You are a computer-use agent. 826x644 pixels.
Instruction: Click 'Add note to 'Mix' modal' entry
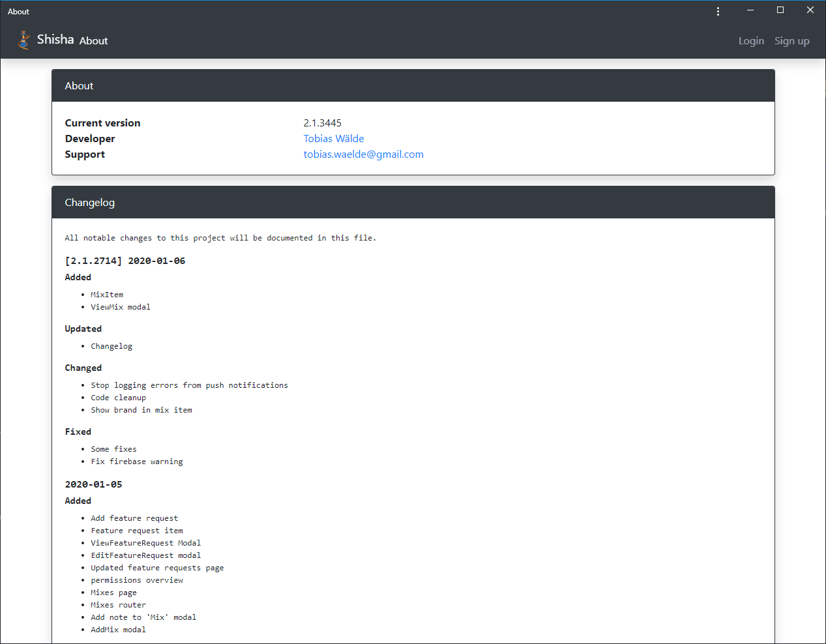(x=143, y=617)
